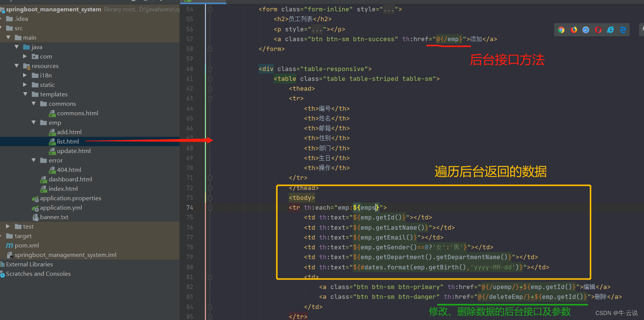
Task: Click the tbody tag on line 73
Action: [302, 198]
